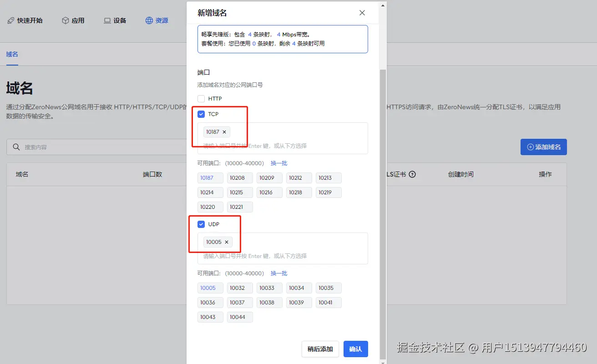Select available TCP port 10209
Image resolution: width=597 pixels, height=364 pixels.
(269, 178)
